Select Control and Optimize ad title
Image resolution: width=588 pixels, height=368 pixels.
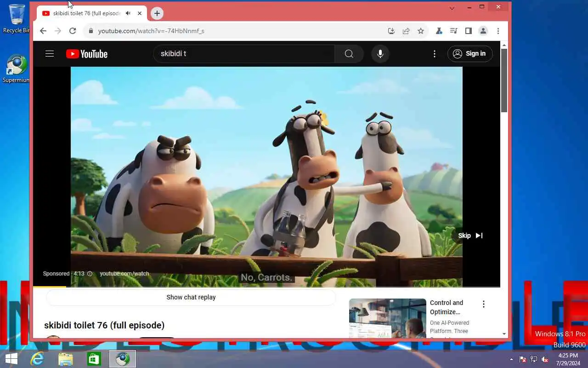tap(447, 307)
